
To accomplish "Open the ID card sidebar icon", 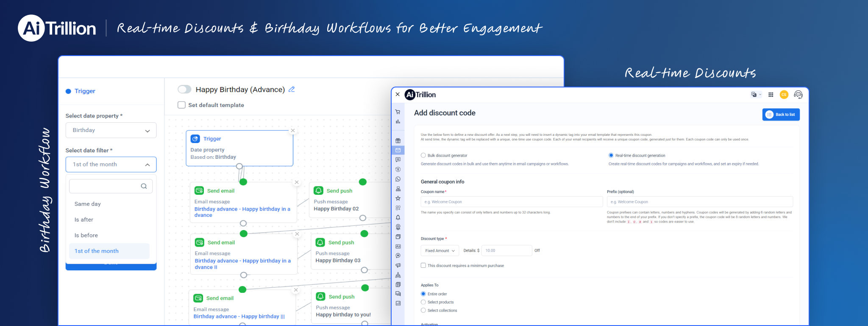I will 398,246.
